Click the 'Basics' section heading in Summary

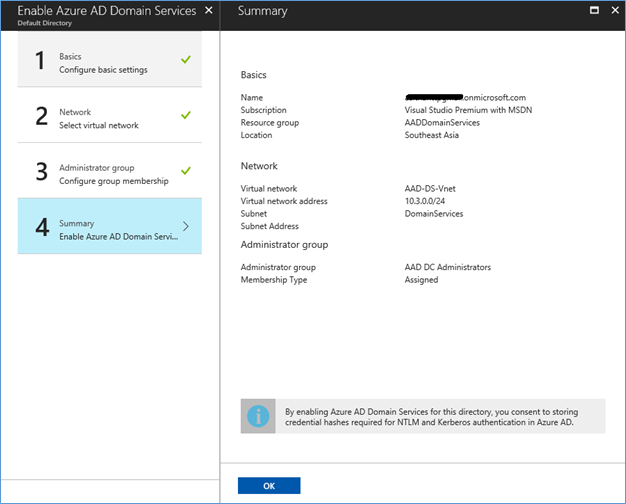254,75
